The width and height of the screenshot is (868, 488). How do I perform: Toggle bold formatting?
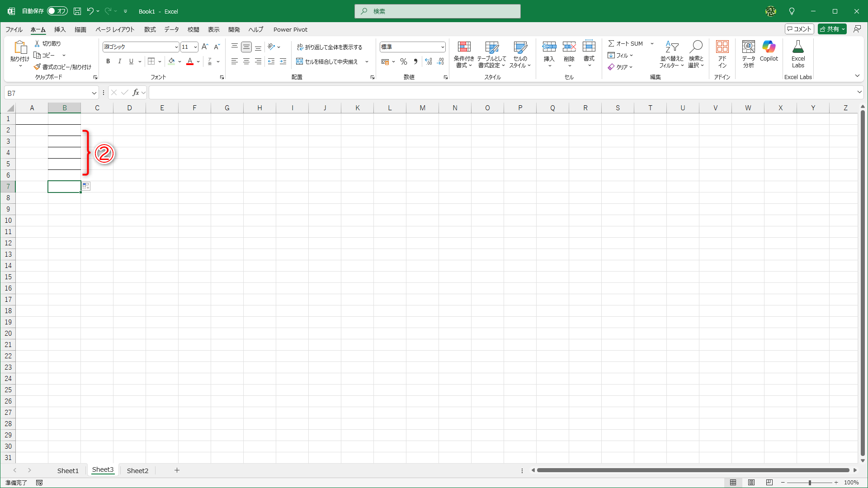click(108, 61)
